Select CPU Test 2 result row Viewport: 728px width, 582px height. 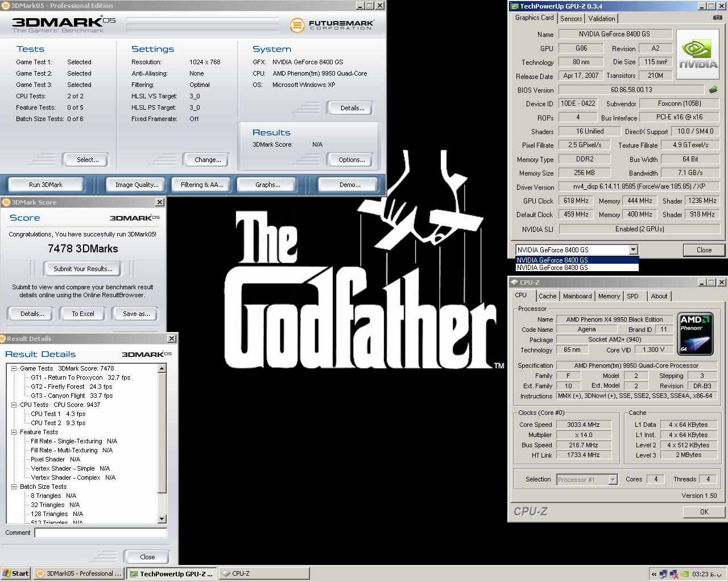(58, 423)
